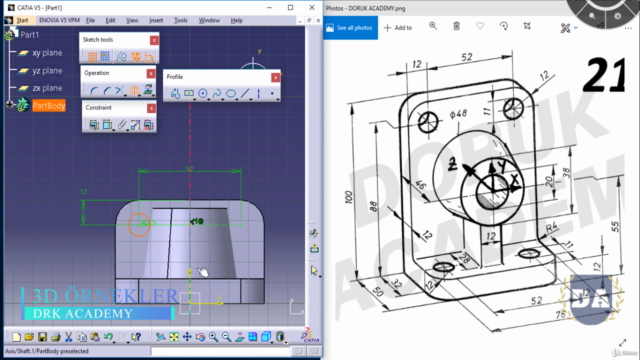
Task: Toggle the Grid display in Sketch tools
Action: (93, 56)
